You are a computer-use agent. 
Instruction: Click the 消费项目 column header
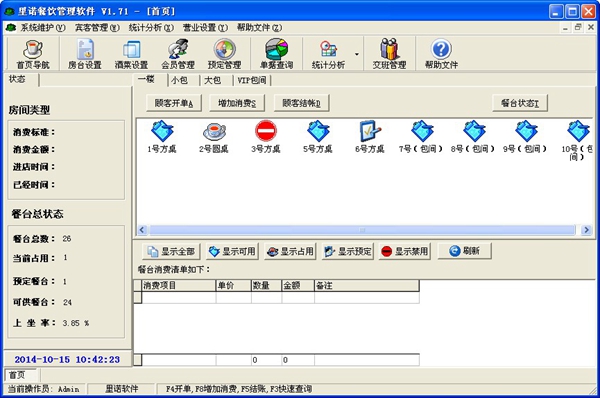tap(178, 285)
